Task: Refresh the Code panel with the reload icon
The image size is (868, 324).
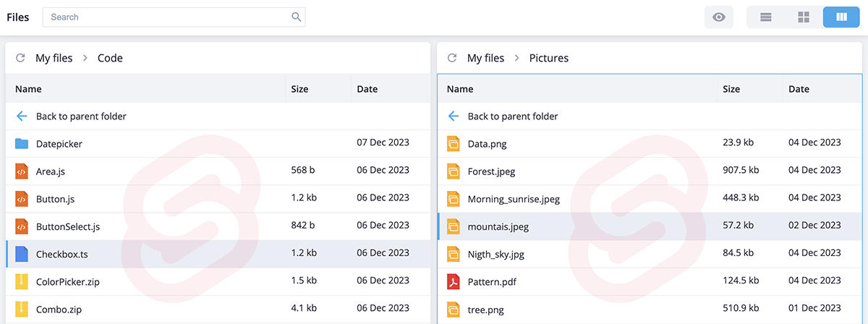Action: pos(20,58)
